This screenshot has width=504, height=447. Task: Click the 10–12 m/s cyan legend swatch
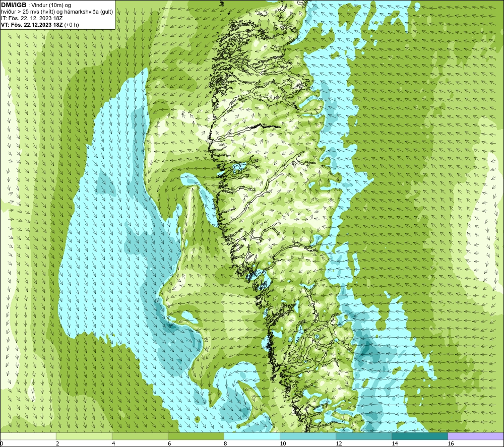click(307, 436)
